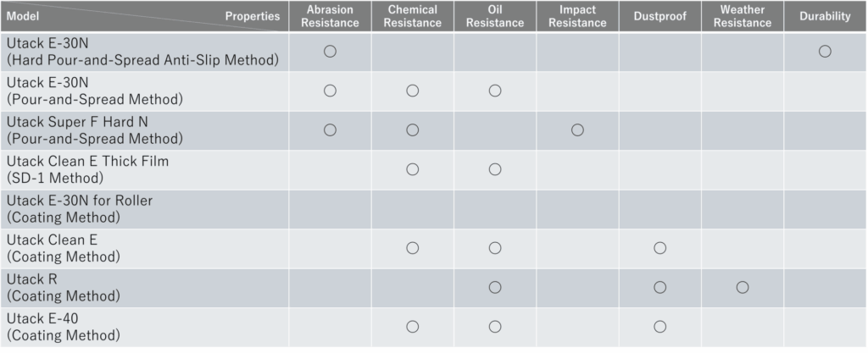Click the Impact Resistance circle for Utack Super F Hard N
Screen dimensions: 868x353
click(x=577, y=130)
